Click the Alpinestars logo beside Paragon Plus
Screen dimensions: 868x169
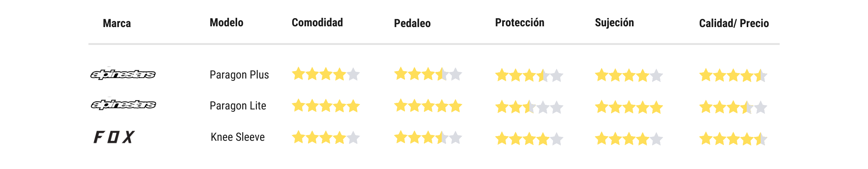pos(123,74)
